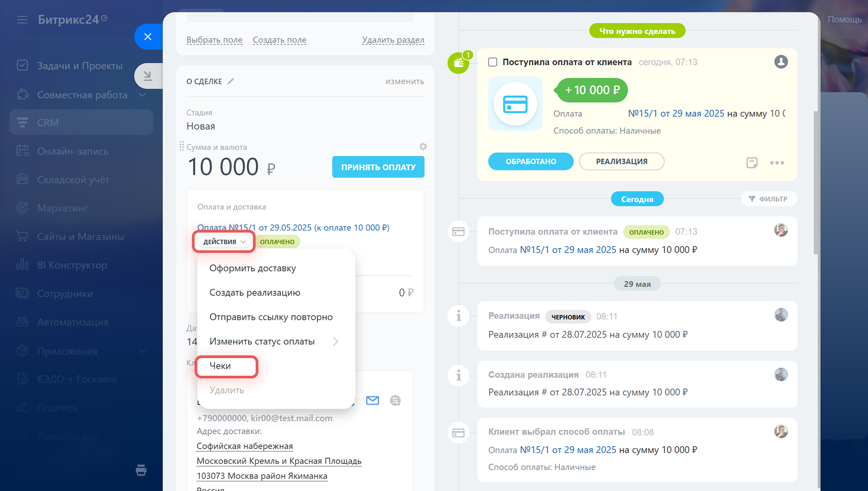This screenshot has width=868, height=491.
Task: Open Онлайн-запись section
Action: [72, 151]
